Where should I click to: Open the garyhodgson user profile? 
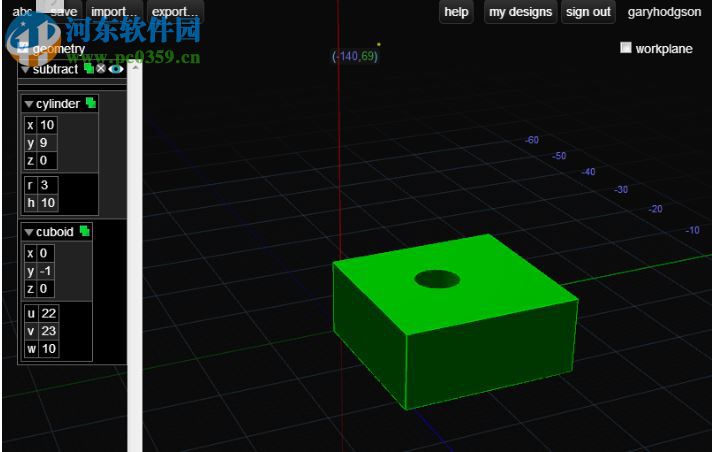(664, 12)
